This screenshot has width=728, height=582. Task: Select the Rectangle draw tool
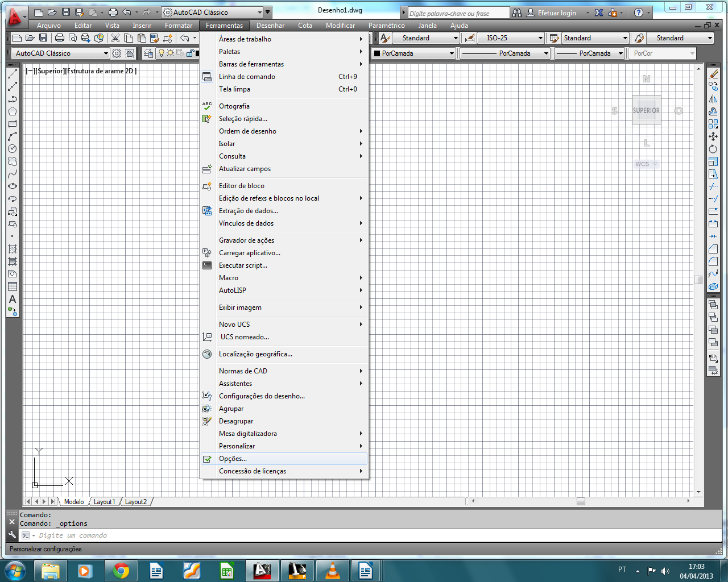pyautogui.click(x=13, y=124)
